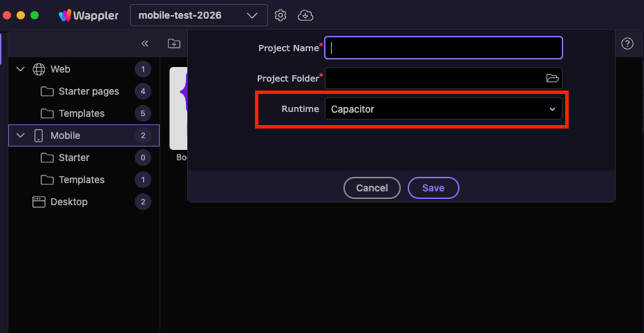Image resolution: width=644 pixels, height=333 pixels.
Task: Open help question mark icon
Action: pos(627,44)
